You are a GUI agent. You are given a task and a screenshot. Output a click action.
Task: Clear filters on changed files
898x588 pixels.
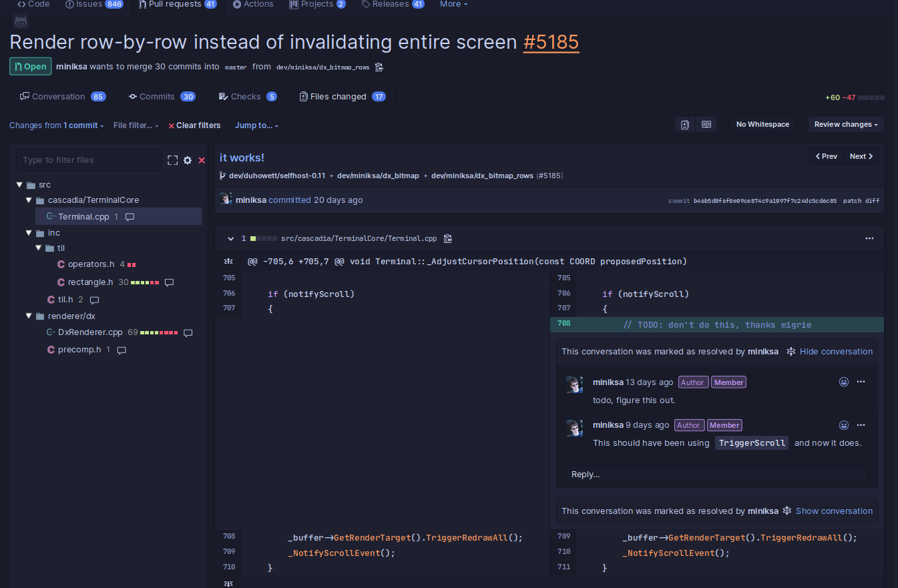click(194, 125)
